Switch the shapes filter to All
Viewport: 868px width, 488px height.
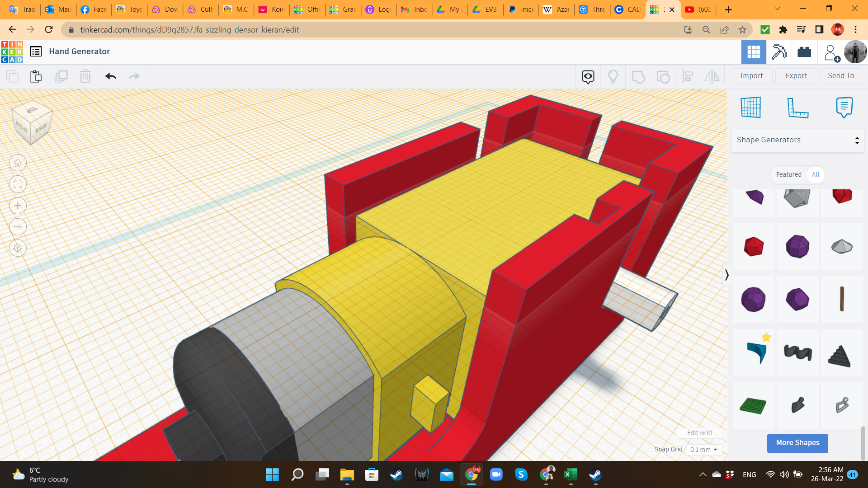pos(816,175)
